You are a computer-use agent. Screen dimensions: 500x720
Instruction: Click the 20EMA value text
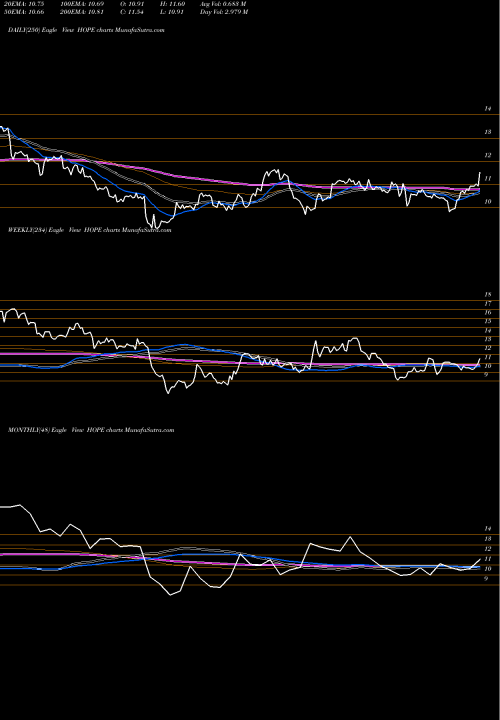[26, 4]
